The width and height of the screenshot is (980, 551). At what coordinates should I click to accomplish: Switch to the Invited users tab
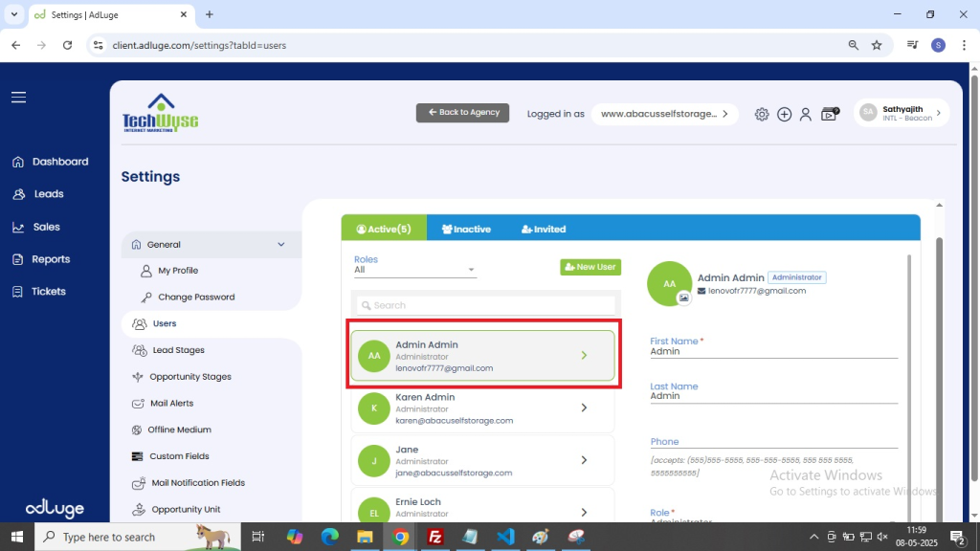544,229
